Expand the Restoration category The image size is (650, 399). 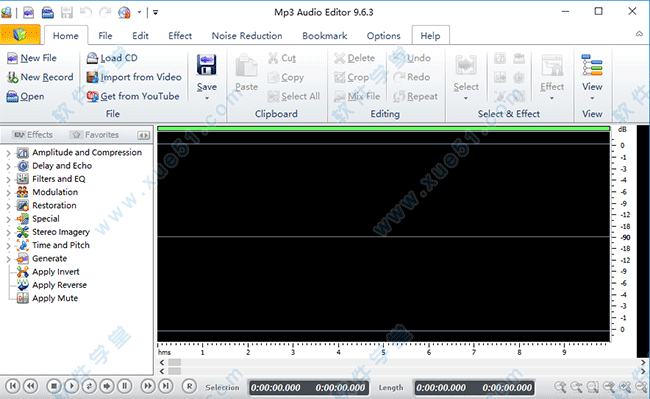[x=8, y=206]
